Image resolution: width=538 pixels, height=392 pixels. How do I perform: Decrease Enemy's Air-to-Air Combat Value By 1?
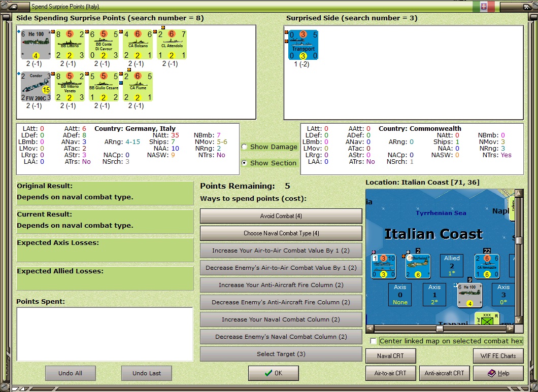coord(281,268)
